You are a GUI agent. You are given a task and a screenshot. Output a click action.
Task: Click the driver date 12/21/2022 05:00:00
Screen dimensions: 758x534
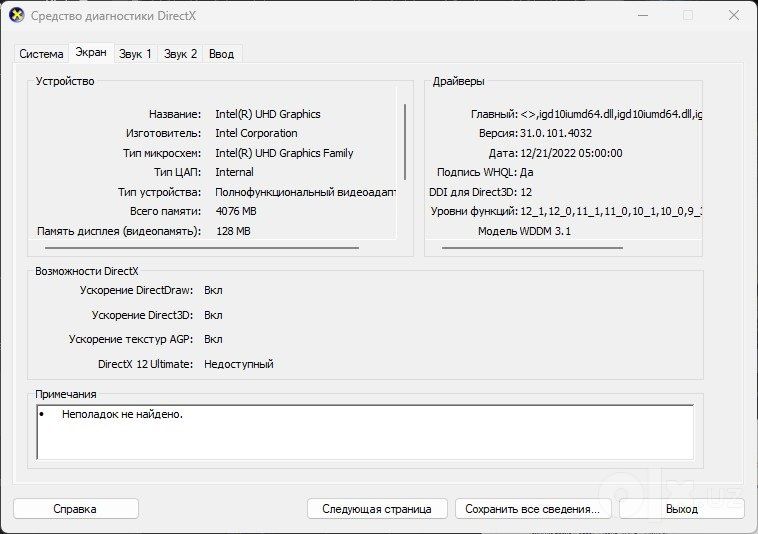tap(571, 153)
